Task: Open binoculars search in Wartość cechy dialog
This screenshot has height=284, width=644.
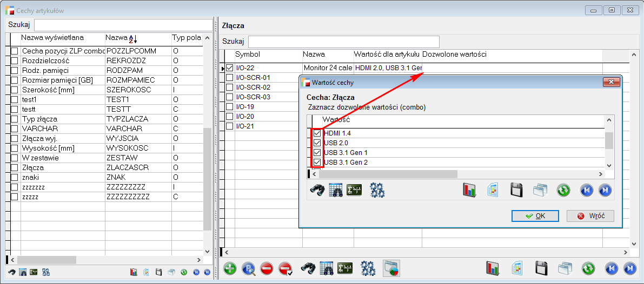Action: [x=317, y=190]
